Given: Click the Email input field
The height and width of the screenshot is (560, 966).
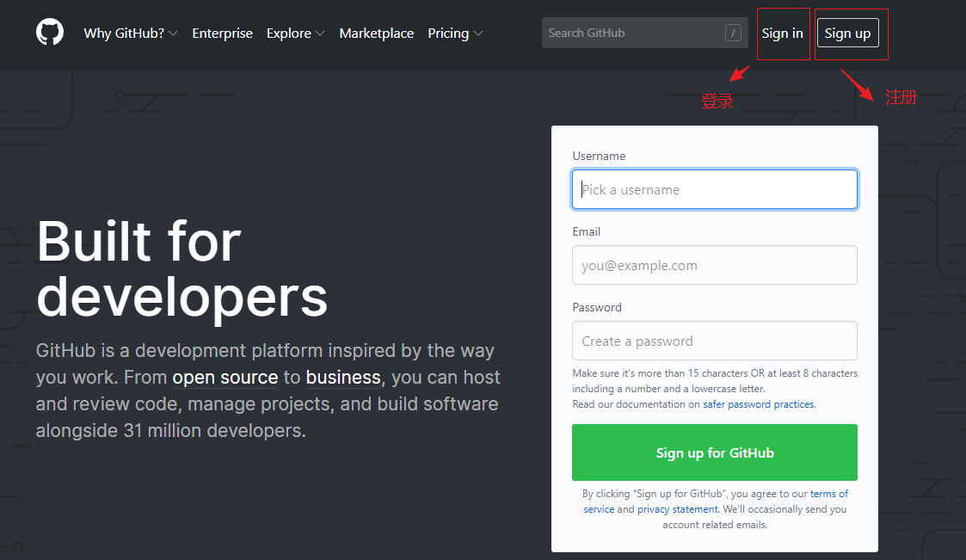Looking at the screenshot, I should (715, 265).
